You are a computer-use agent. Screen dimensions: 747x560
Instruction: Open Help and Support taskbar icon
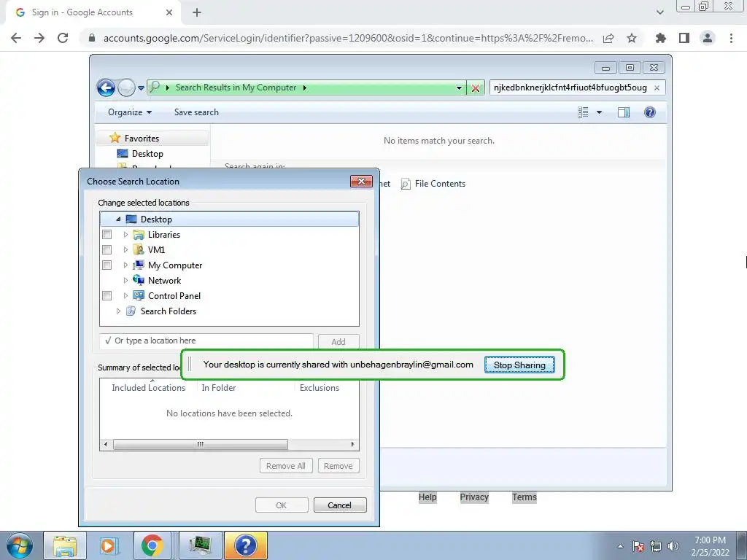[246, 545]
